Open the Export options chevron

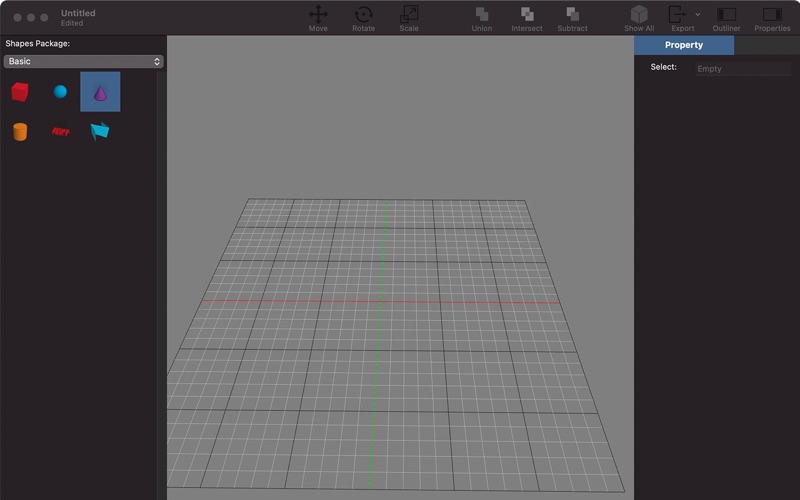[x=697, y=15]
